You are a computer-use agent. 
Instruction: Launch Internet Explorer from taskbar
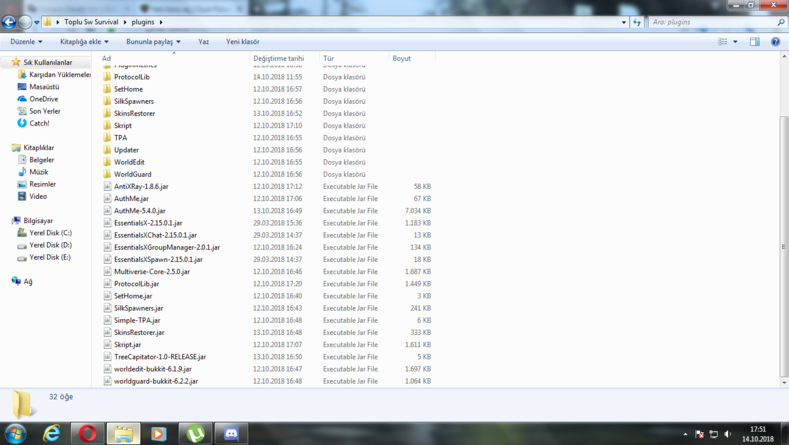[x=51, y=433]
